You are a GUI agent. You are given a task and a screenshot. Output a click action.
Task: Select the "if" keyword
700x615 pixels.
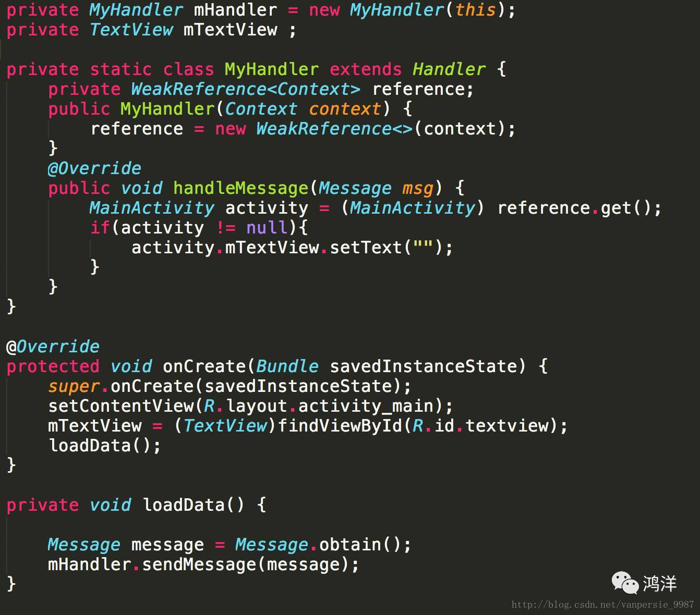pos(100,228)
